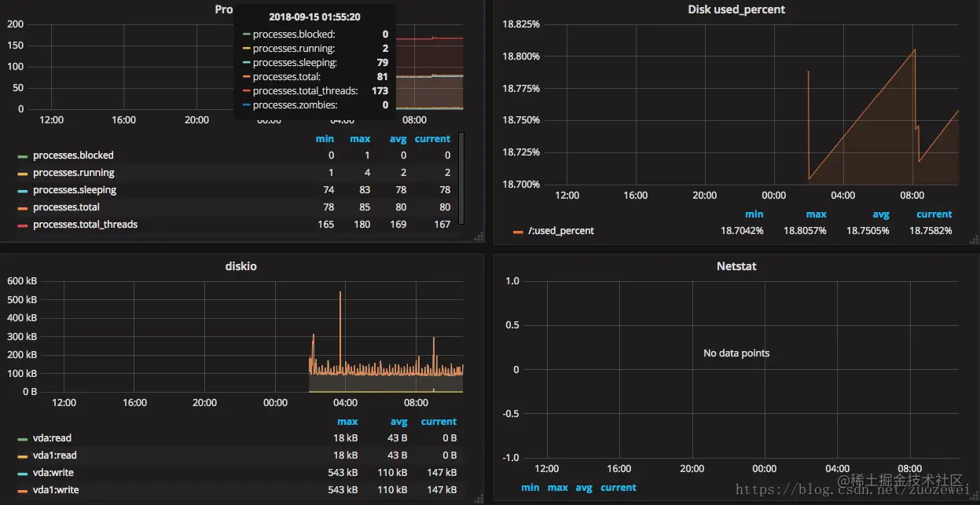This screenshot has height=505, width=980.
Task: Open the Netstat panel title menu
Action: click(736, 266)
